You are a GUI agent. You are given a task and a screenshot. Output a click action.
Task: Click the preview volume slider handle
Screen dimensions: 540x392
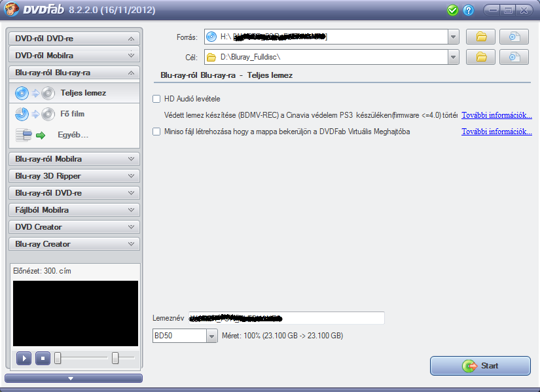pyautogui.click(x=115, y=358)
